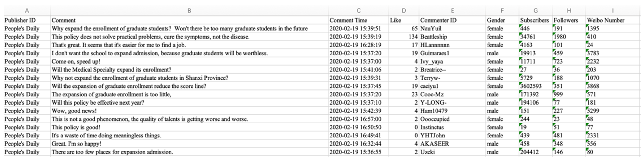The image size is (644, 162).
Task: Click column C header
Action: tap(358, 11)
